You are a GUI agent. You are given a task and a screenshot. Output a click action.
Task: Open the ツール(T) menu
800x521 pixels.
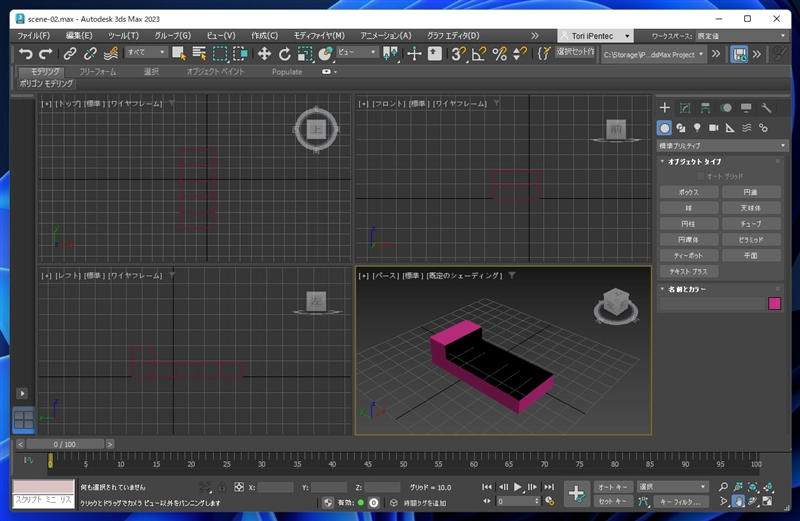(123, 36)
